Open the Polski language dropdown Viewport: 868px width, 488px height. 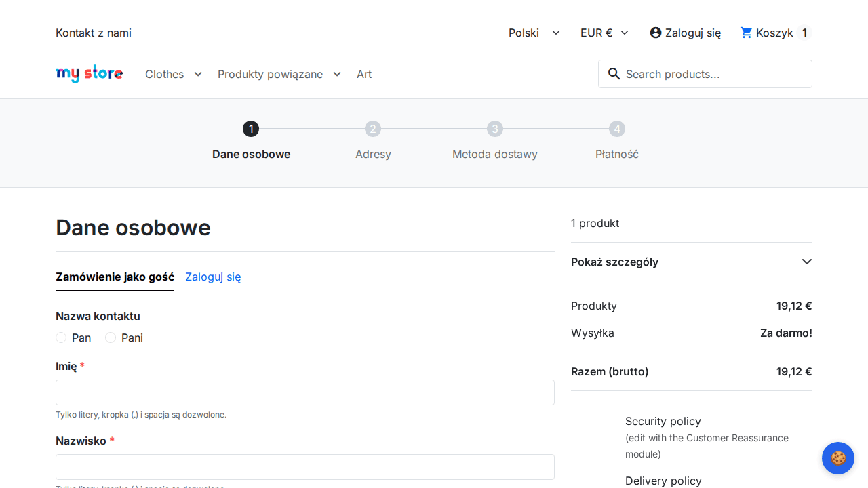535,33
